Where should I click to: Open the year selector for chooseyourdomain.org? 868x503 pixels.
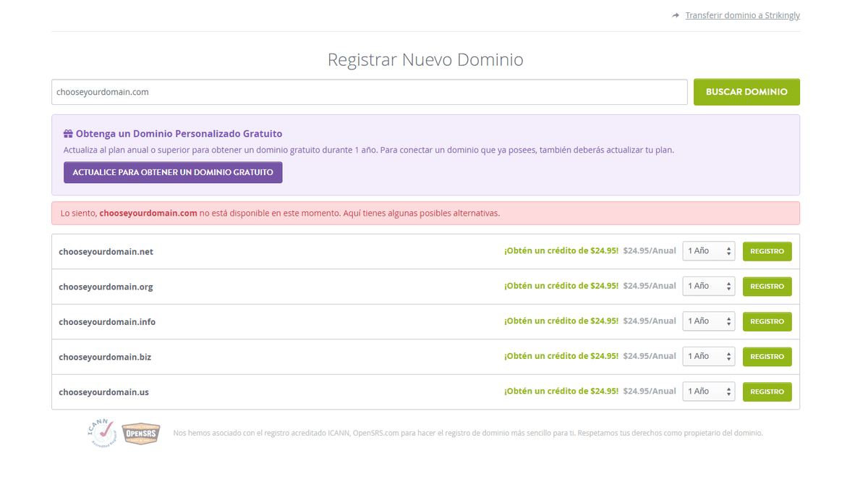pyautogui.click(x=708, y=286)
